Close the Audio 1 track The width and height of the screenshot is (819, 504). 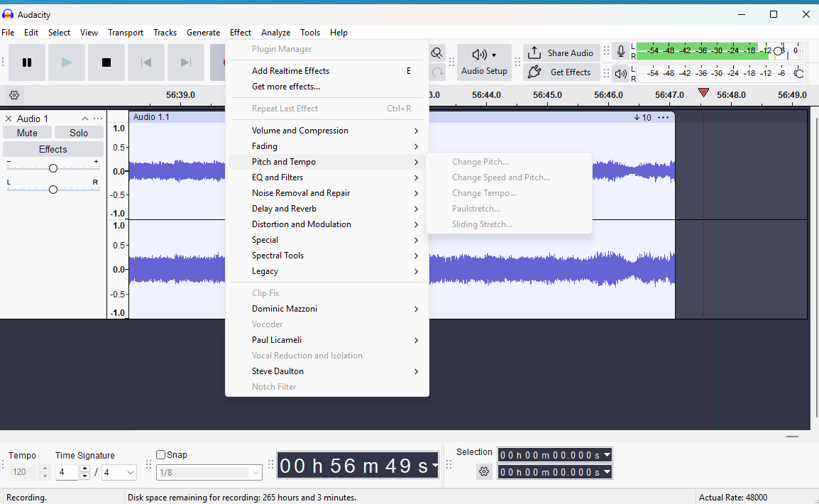[9, 119]
